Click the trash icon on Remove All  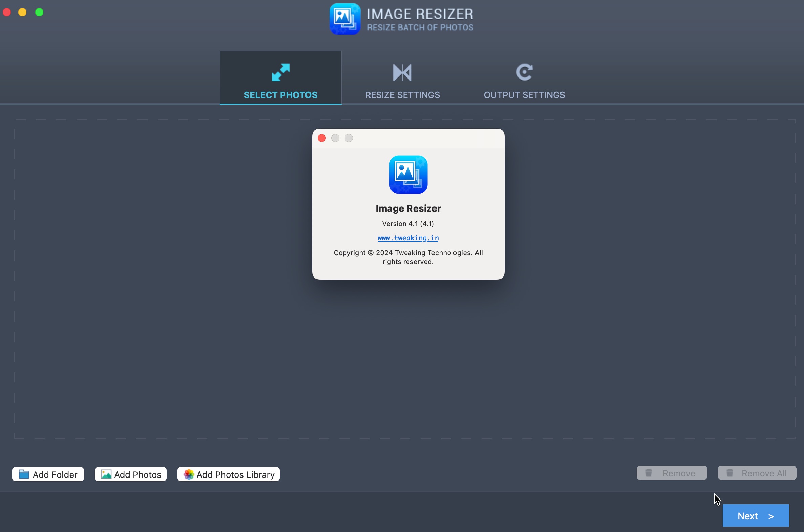pos(729,473)
